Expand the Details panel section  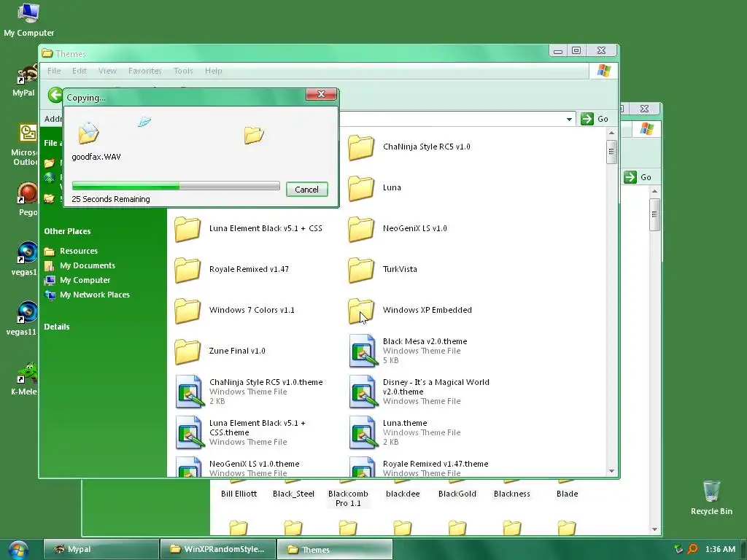point(57,327)
